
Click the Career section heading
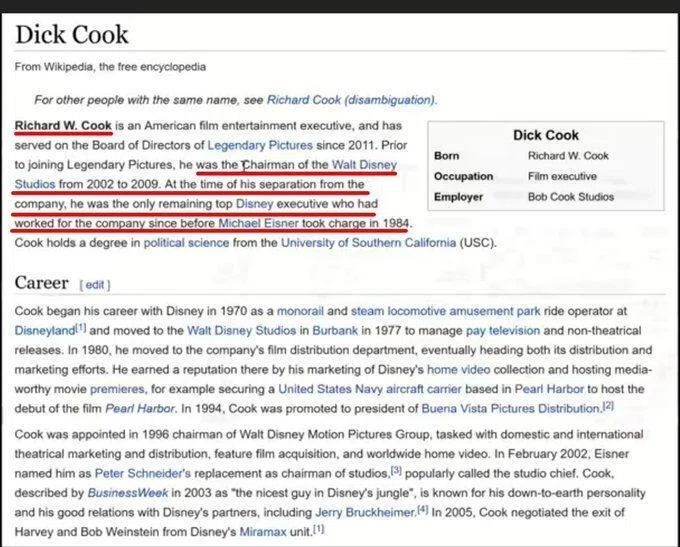point(41,283)
